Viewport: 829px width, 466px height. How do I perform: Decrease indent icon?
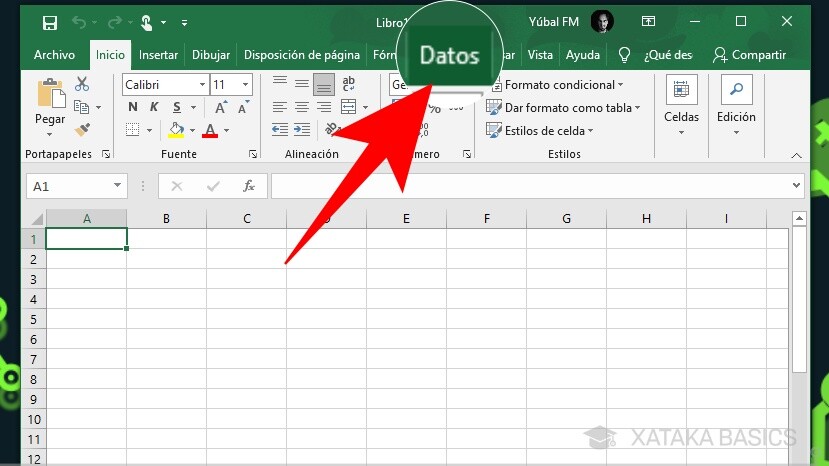[x=280, y=130]
